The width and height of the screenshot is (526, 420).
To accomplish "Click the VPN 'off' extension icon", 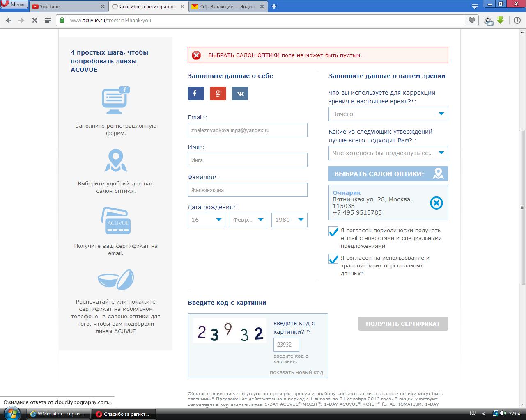I will pyautogui.click(x=488, y=21).
